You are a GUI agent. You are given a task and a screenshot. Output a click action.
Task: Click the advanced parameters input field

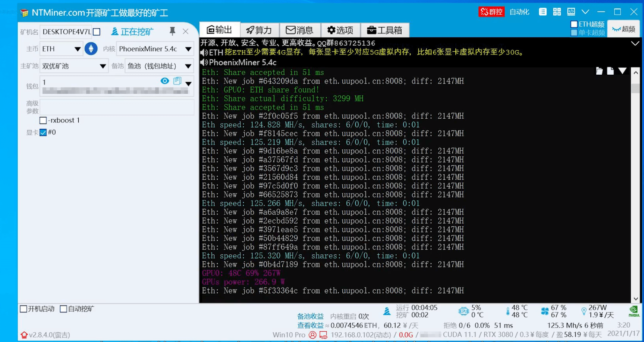[117, 107]
